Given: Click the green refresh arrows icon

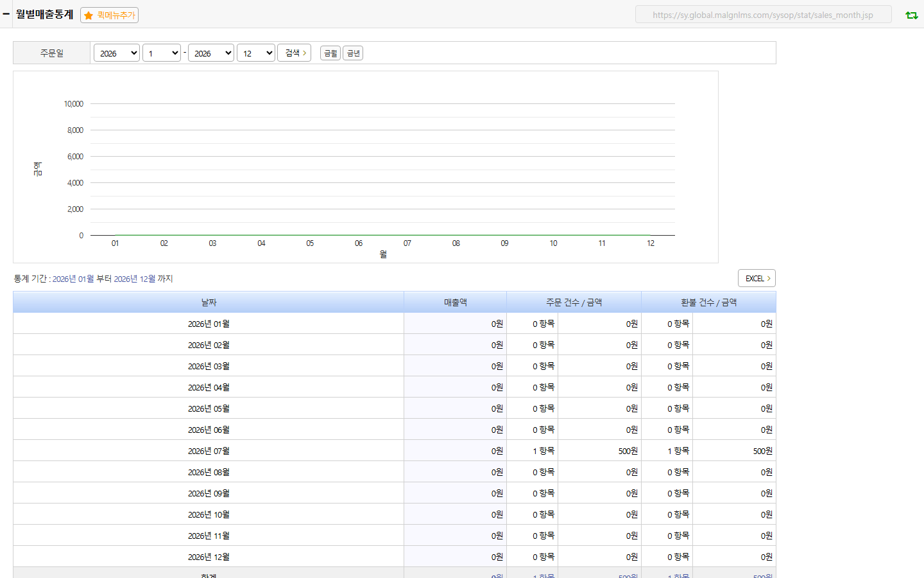Looking at the screenshot, I should tap(911, 15).
